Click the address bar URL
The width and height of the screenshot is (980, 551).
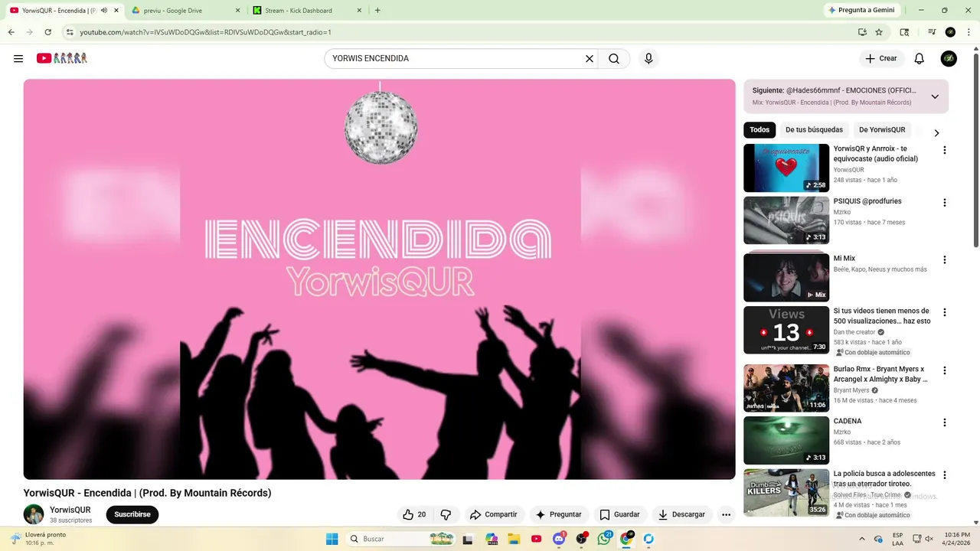point(205,32)
